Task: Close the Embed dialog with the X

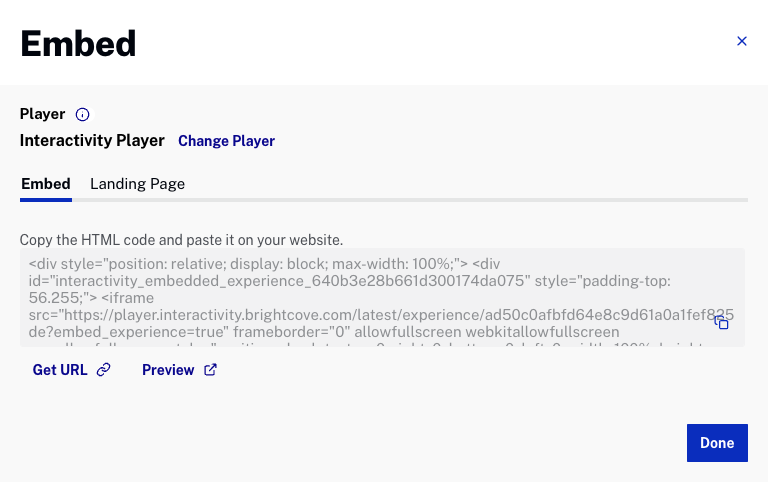Action: [x=741, y=41]
